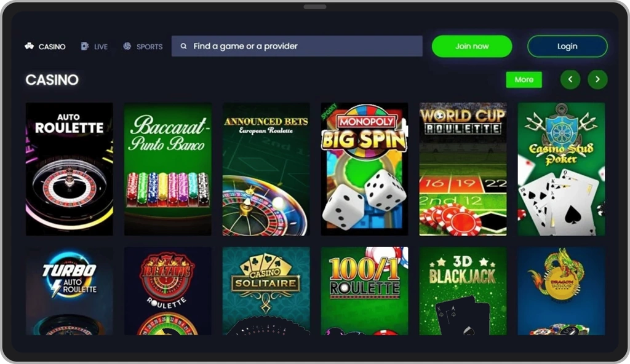
Task: Show previous casino games with left arrow
Action: click(x=570, y=79)
